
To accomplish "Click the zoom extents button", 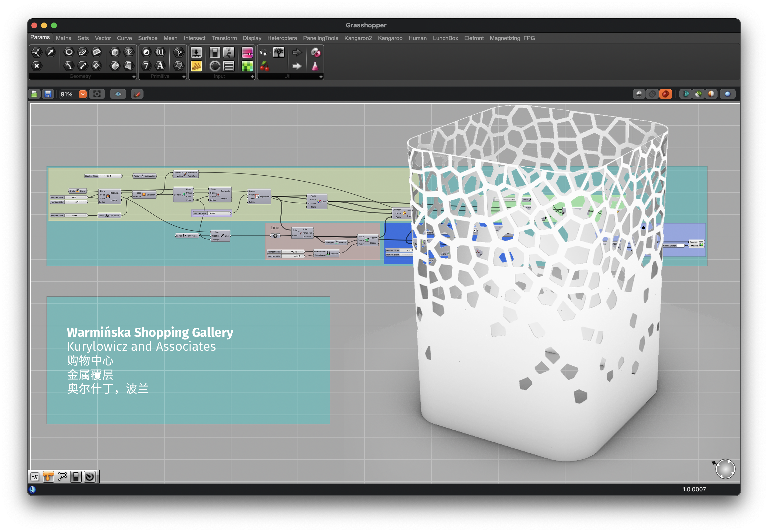I will click(x=97, y=94).
